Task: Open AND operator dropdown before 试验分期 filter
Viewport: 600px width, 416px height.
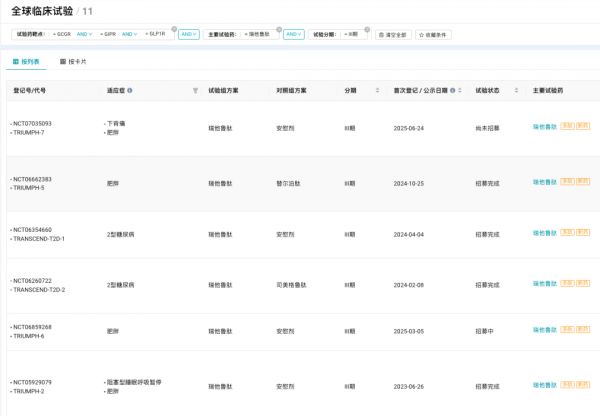Action: tap(294, 34)
